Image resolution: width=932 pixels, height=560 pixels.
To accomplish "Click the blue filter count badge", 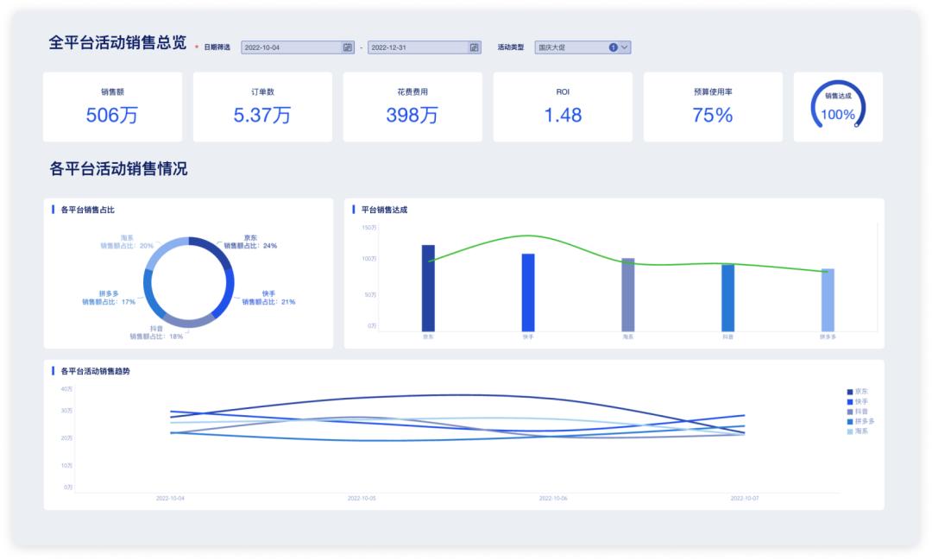I will [613, 47].
